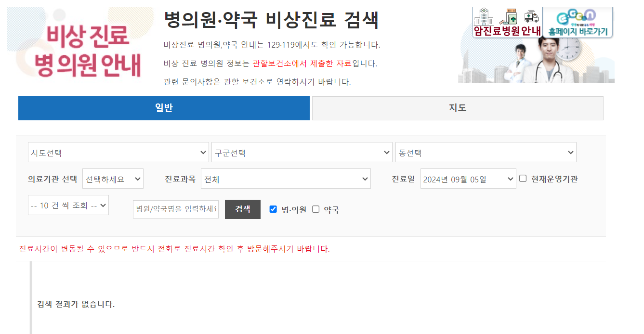The height and width of the screenshot is (334, 644).
Task: Click the 비상 진료 병의원 안내 logo image
Action: coord(79,43)
